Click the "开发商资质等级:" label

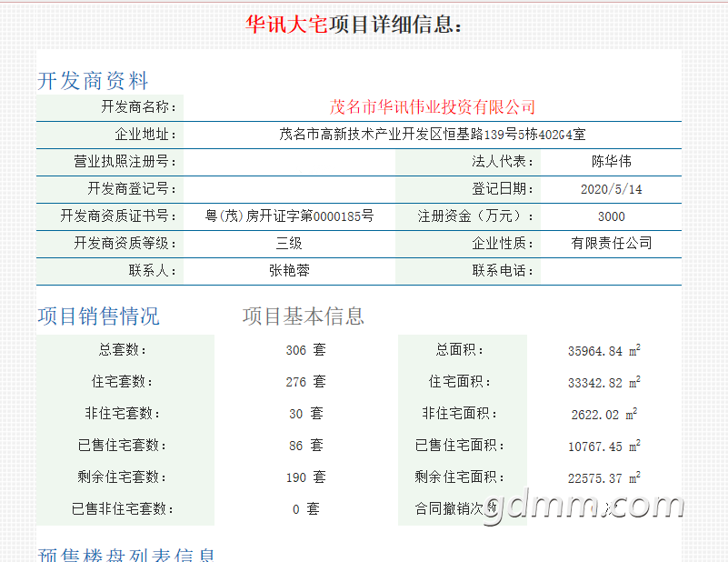pyautogui.click(x=125, y=244)
